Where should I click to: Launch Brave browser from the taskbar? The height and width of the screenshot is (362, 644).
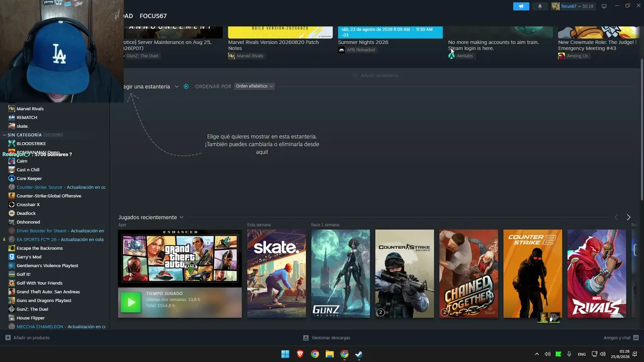pyautogui.click(x=300, y=354)
